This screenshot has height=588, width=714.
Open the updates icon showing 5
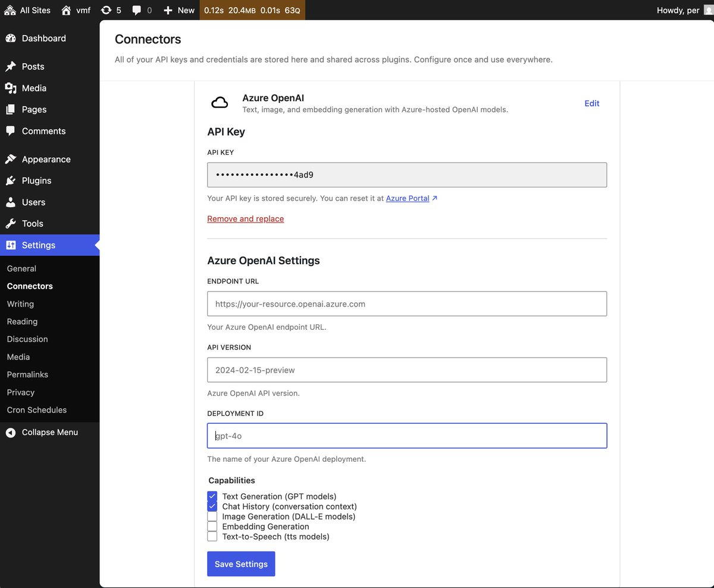[x=107, y=10]
